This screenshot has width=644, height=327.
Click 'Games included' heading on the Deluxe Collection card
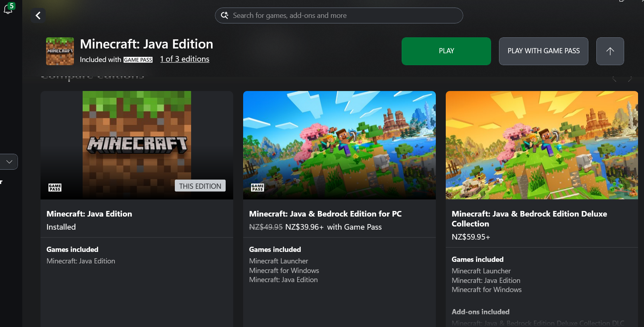click(478, 259)
